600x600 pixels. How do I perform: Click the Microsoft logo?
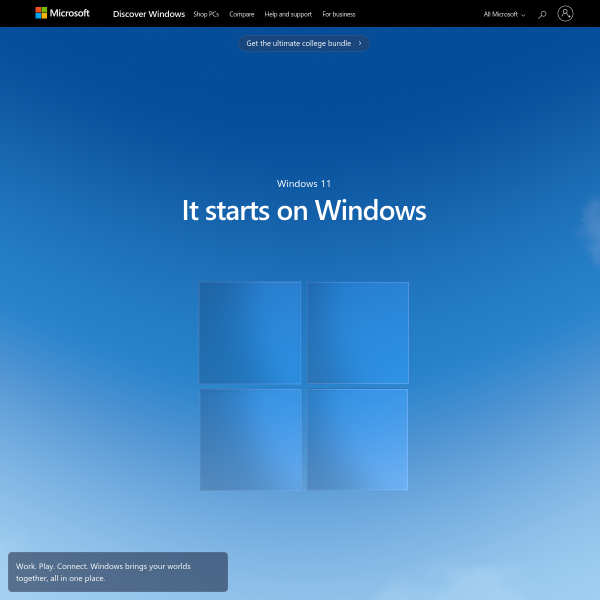pyautogui.click(x=62, y=13)
